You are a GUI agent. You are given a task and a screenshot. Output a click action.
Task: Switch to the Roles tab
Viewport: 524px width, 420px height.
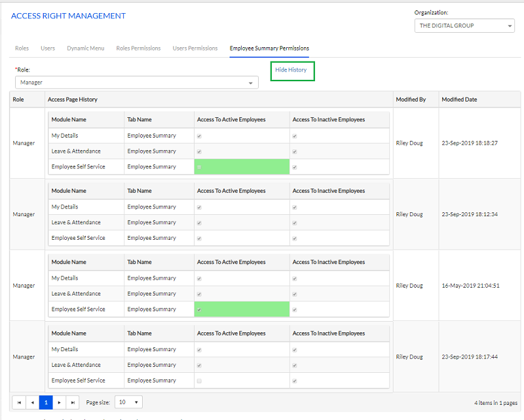tap(22, 48)
